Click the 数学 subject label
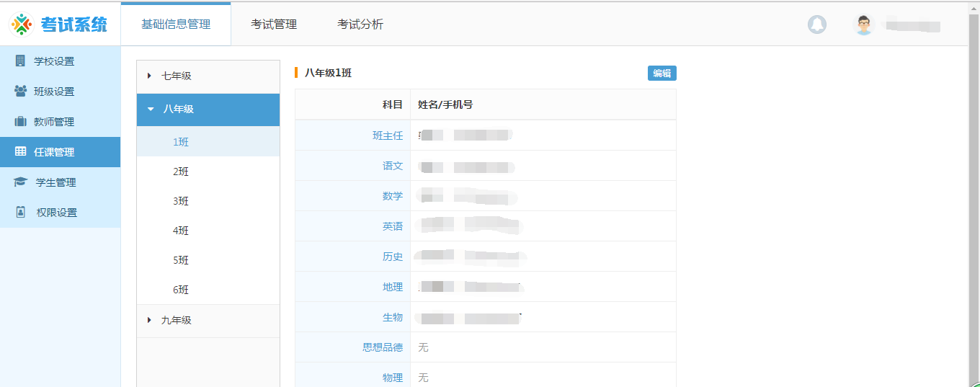This screenshot has width=980, height=387. pyautogui.click(x=393, y=196)
